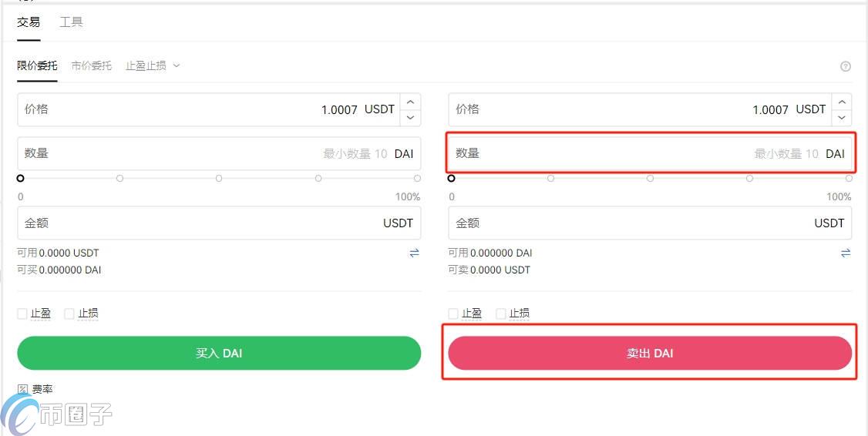
Task: Increase buy price with up arrow
Action: click(410, 102)
